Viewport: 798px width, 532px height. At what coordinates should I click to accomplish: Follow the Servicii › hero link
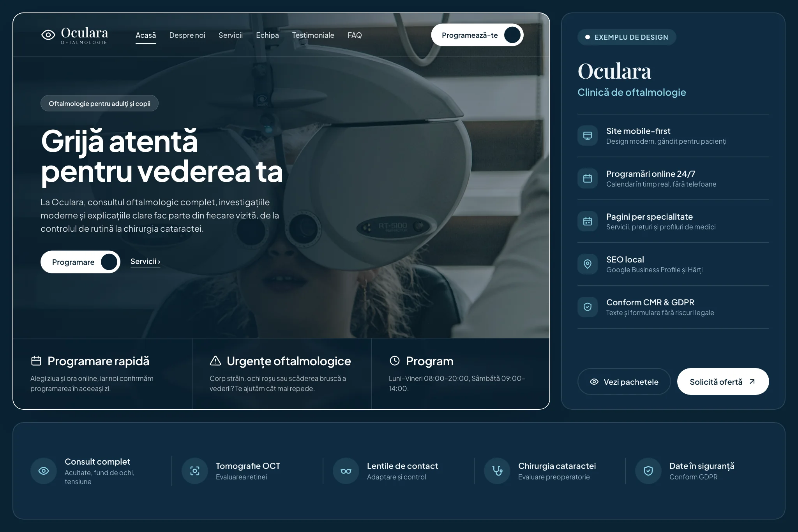point(145,262)
